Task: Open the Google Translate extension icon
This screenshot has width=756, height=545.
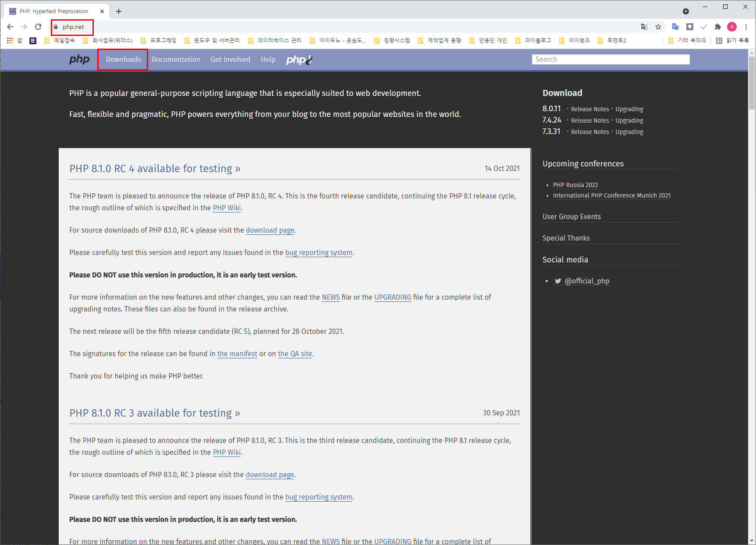Action: (675, 27)
